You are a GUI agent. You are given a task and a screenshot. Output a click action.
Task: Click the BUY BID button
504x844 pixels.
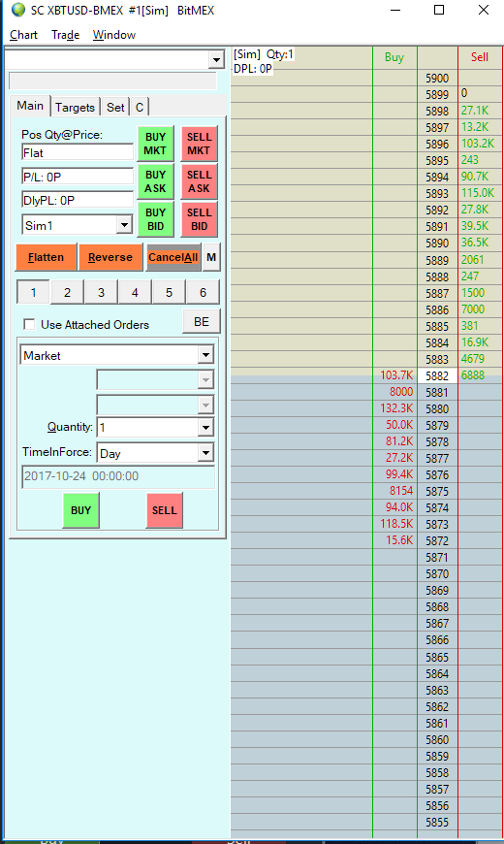(x=155, y=219)
